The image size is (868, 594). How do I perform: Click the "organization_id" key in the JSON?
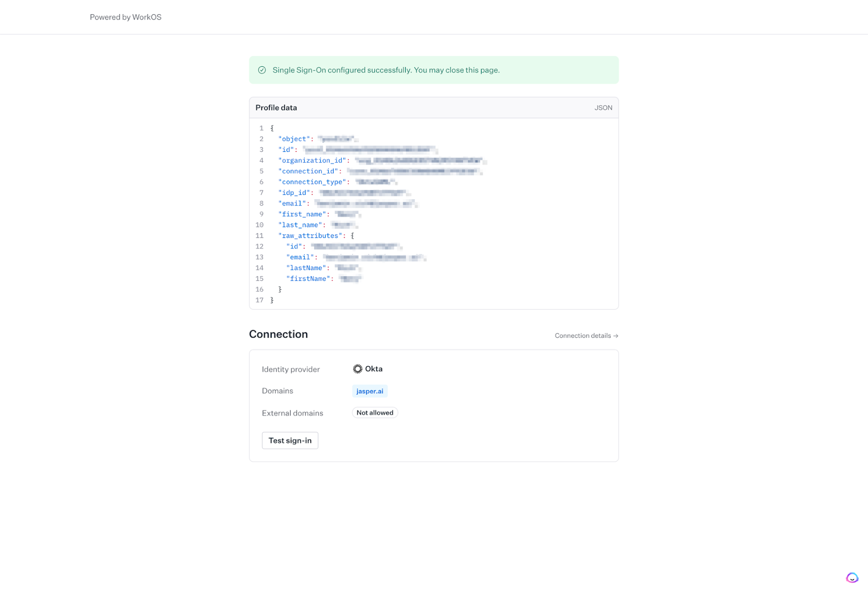[x=312, y=161]
